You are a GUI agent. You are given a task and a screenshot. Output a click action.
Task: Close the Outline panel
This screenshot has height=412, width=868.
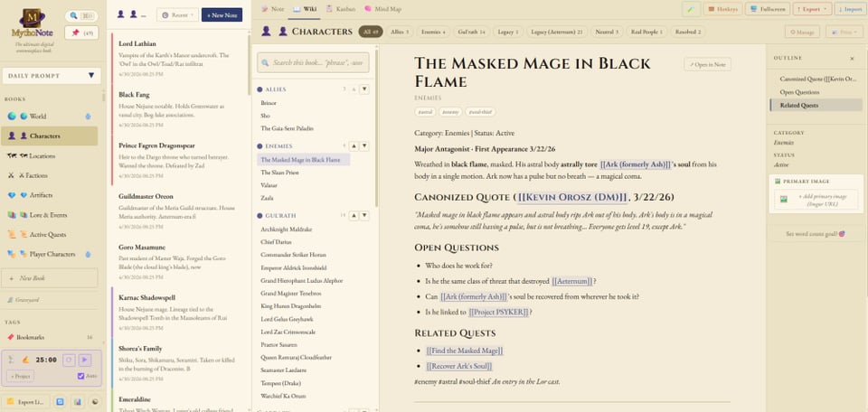[x=852, y=58]
